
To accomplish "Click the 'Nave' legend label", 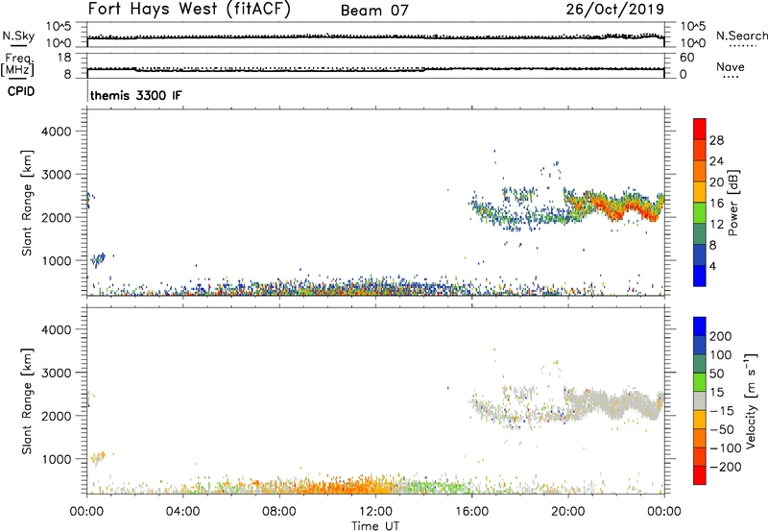I will [x=731, y=67].
